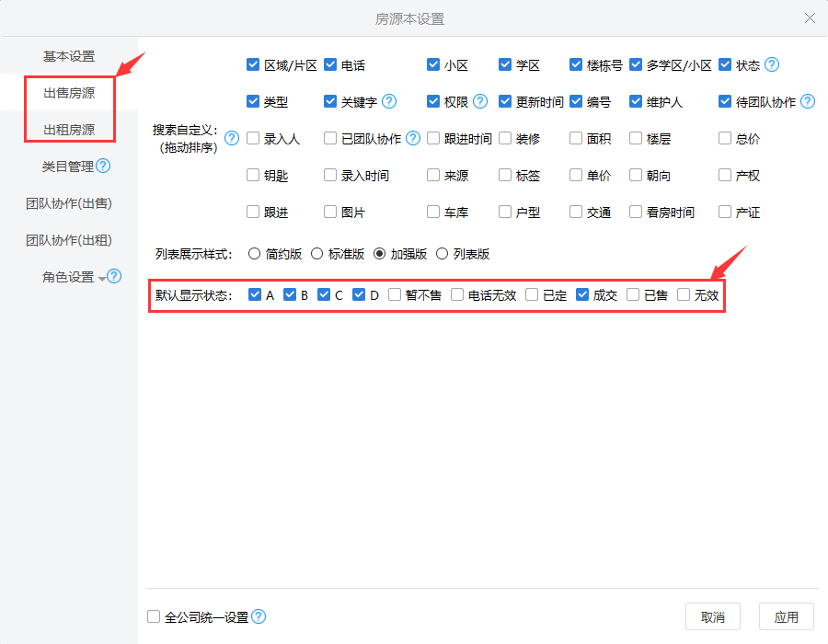Enable 产权 search field
This screenshot has width=828, height=644.
tap(725, 175)
